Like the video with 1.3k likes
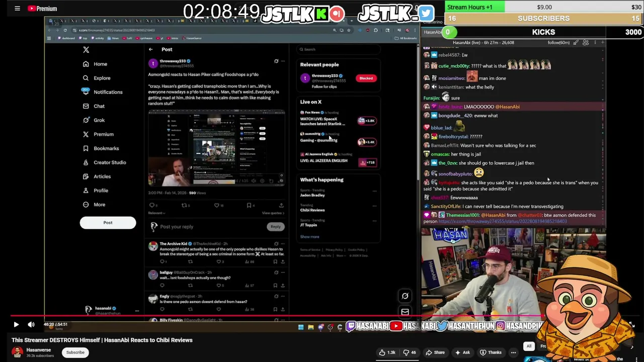The width and height of the screenshot is (644, 362). point(386,352)
